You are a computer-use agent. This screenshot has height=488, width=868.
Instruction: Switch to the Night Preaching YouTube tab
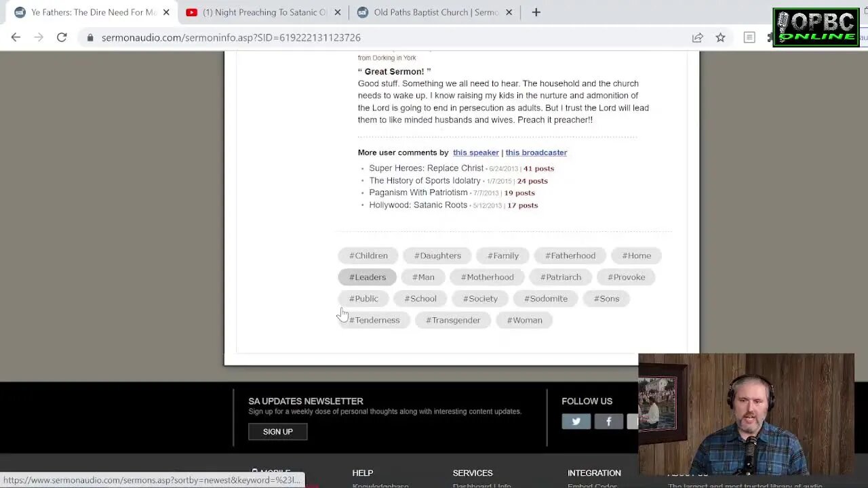(x=264, y=12)
